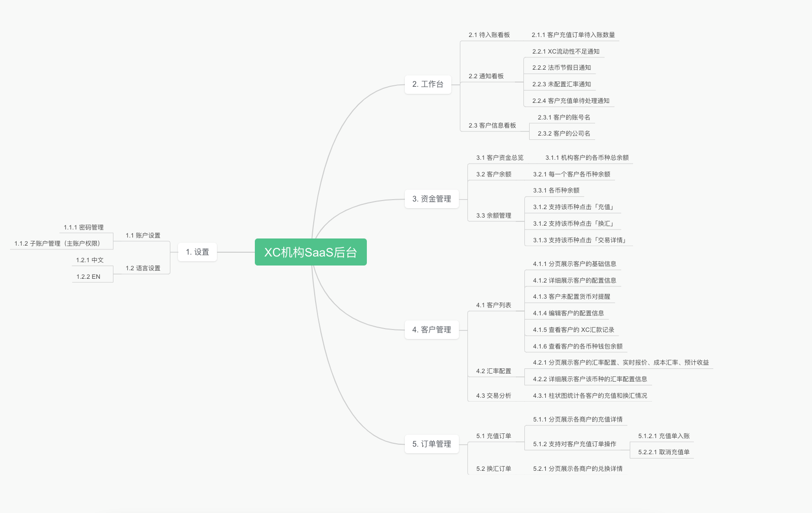Click 4.1.5 查看客户的 XC汇款记录 node

[x=573, y=330]
